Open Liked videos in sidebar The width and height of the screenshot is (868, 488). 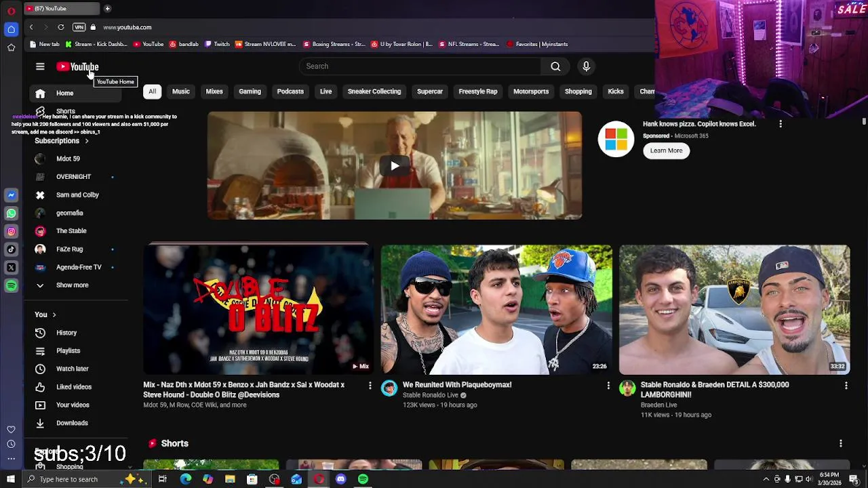coord(76,387)
